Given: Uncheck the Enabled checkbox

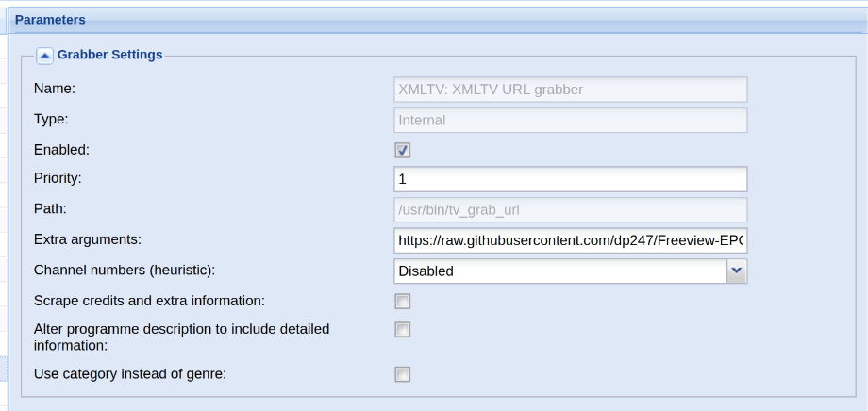Looking at the screenshot, I should [403, 150].
